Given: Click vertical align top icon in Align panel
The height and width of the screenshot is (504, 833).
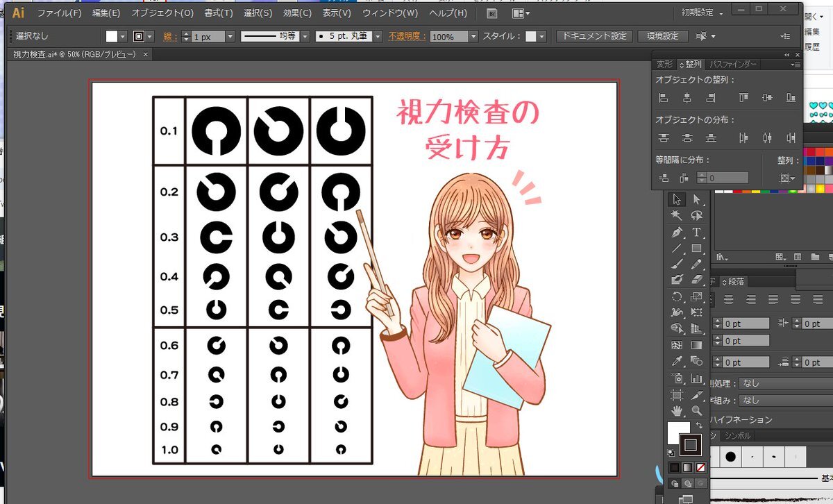Looking at the screenshot, I should click(743, 98).
